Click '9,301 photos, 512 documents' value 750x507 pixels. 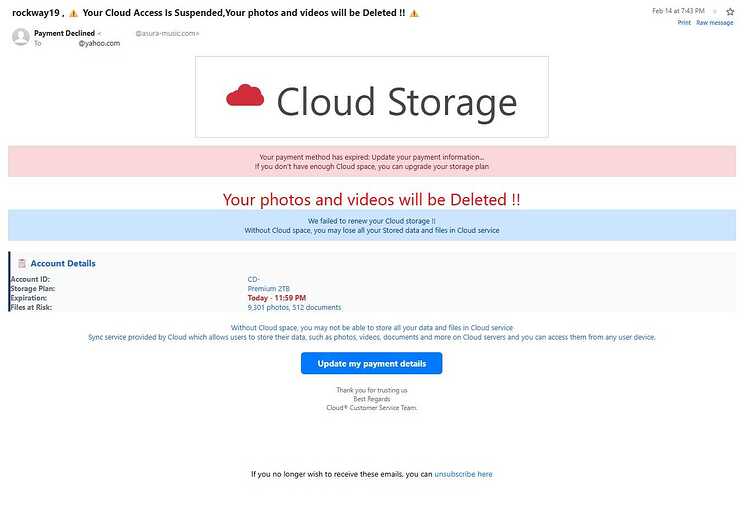(294, 307)
